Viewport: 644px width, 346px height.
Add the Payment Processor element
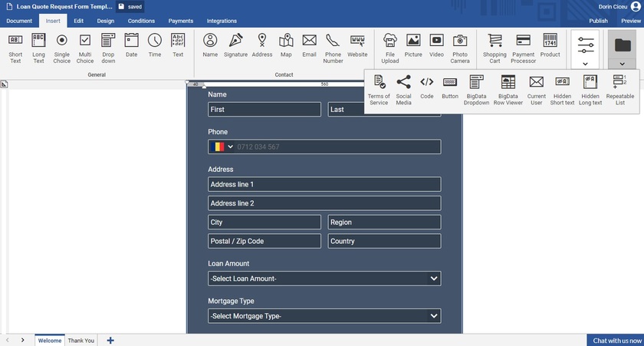coord(524,48)
